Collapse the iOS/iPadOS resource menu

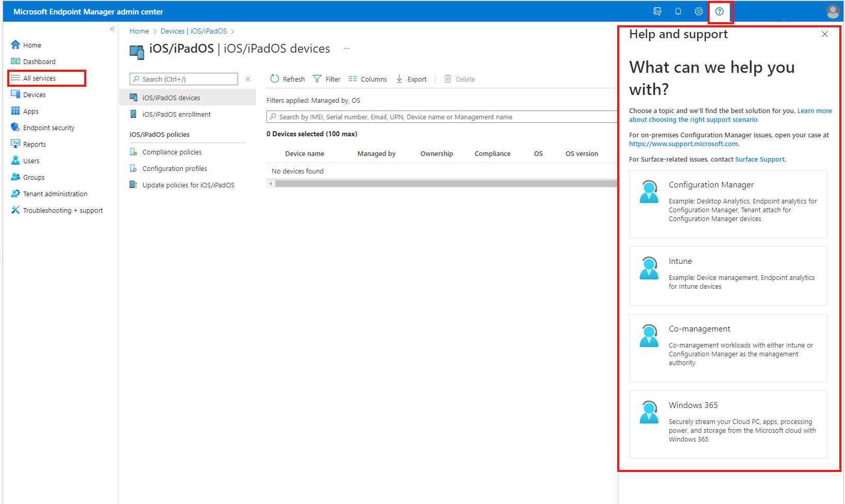click(x=248, y=79)
